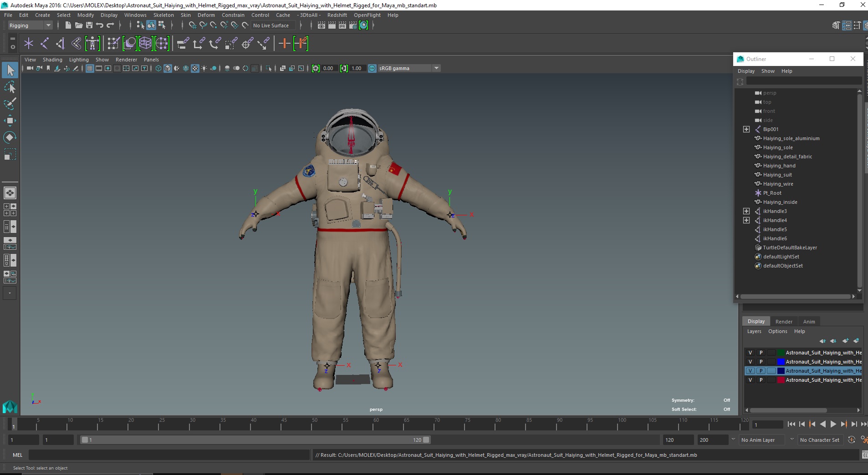Select the arrow Select tool in toolbox
Image resolution: width=868 pixels, height=475 pixels.
pos(10,70)
